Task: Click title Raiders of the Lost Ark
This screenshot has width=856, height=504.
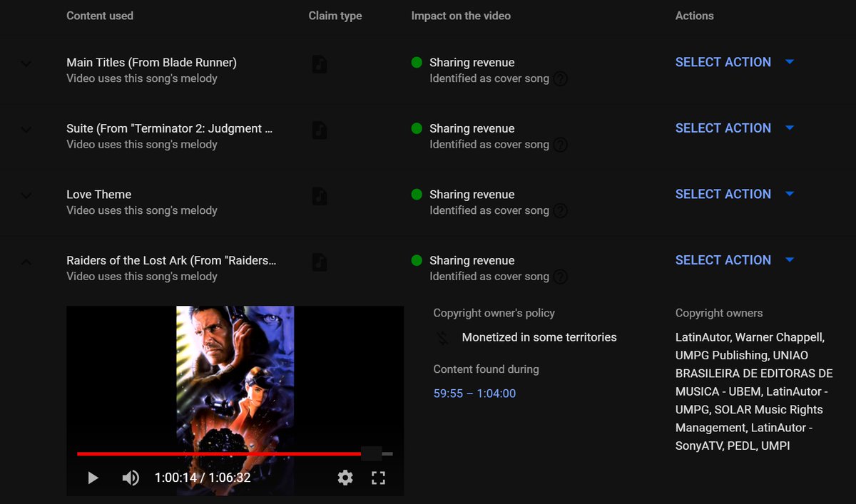Action: click(x=171, y=260)
